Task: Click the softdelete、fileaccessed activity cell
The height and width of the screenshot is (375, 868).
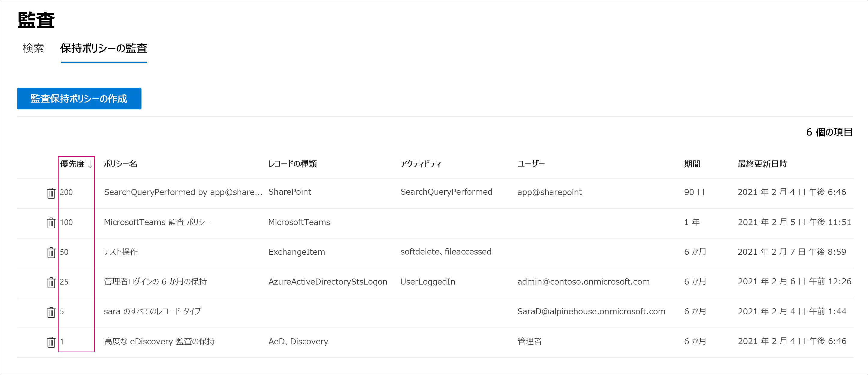Action: coord(446,252)
